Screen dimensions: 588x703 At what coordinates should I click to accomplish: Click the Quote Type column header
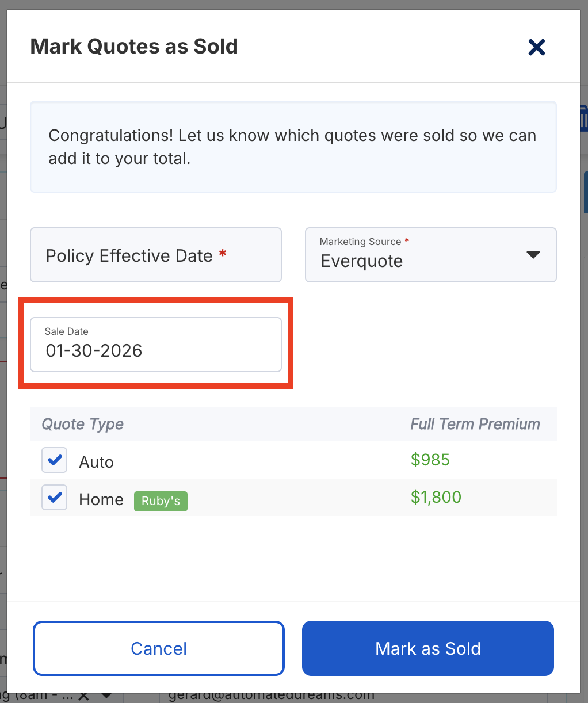(x=83, y=425)
